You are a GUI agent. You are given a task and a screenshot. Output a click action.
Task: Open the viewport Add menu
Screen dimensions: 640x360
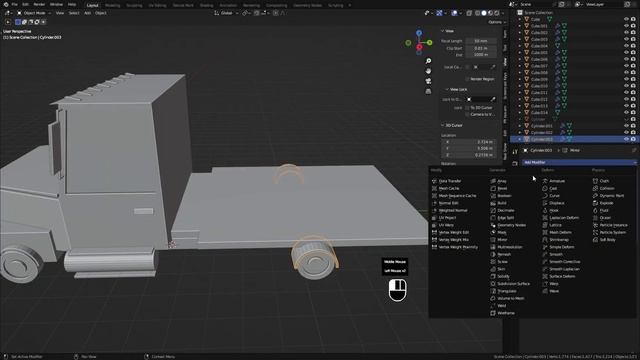tap(87, 13)
